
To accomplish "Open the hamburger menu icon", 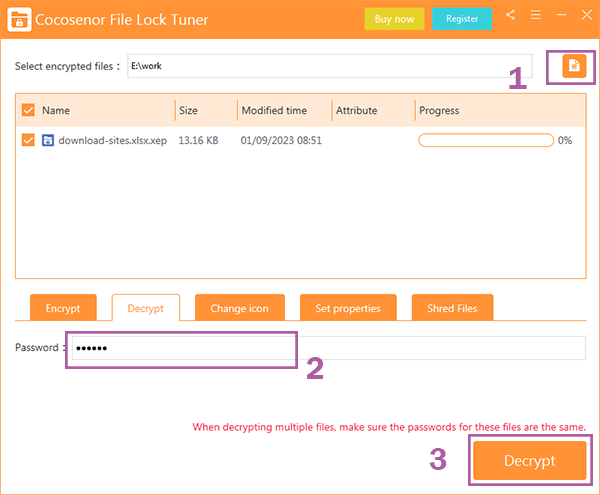I will [536, 15].
